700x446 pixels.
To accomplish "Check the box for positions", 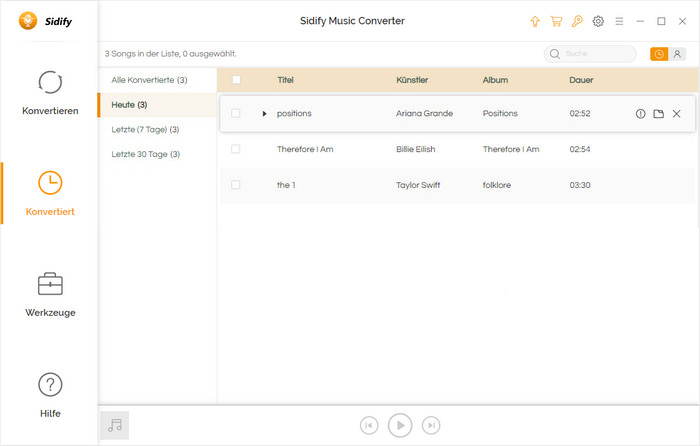I will coord(235,113).
